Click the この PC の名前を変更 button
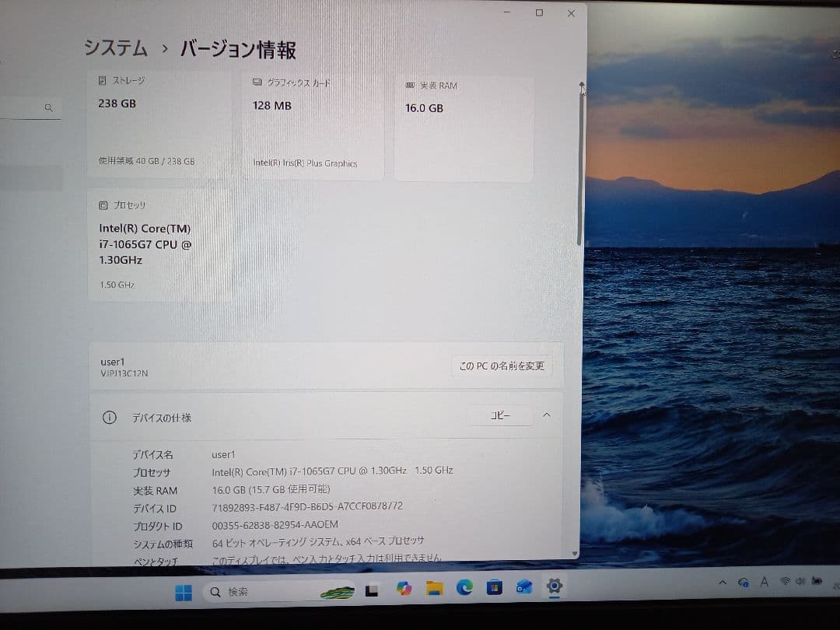840x630 pixels. [x=500, y=366]
